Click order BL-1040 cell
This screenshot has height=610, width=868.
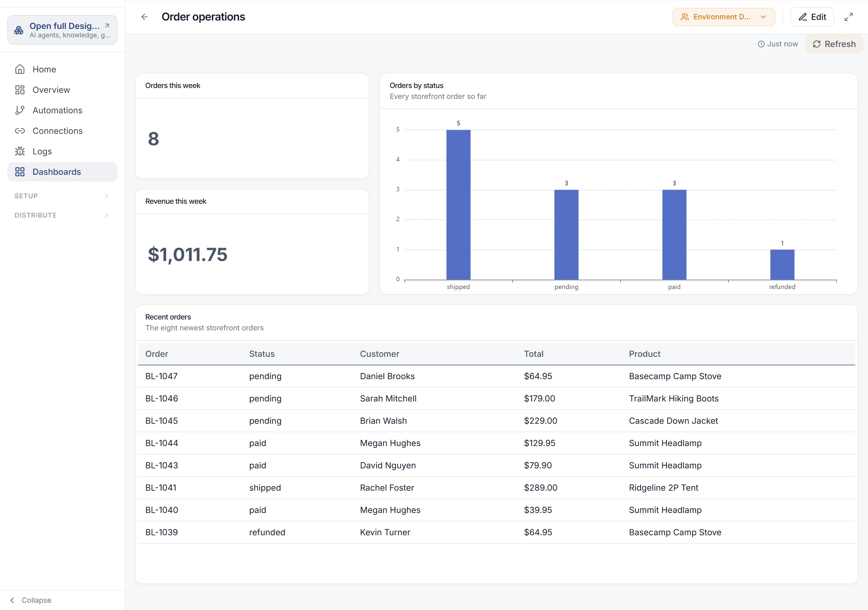tap(162, 510)
